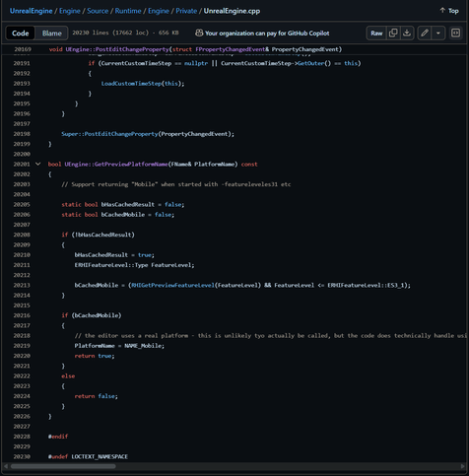Go to UnrealEngine repository root breadcrumb
This screenshot has width=469, height=476.
(32, 11)
